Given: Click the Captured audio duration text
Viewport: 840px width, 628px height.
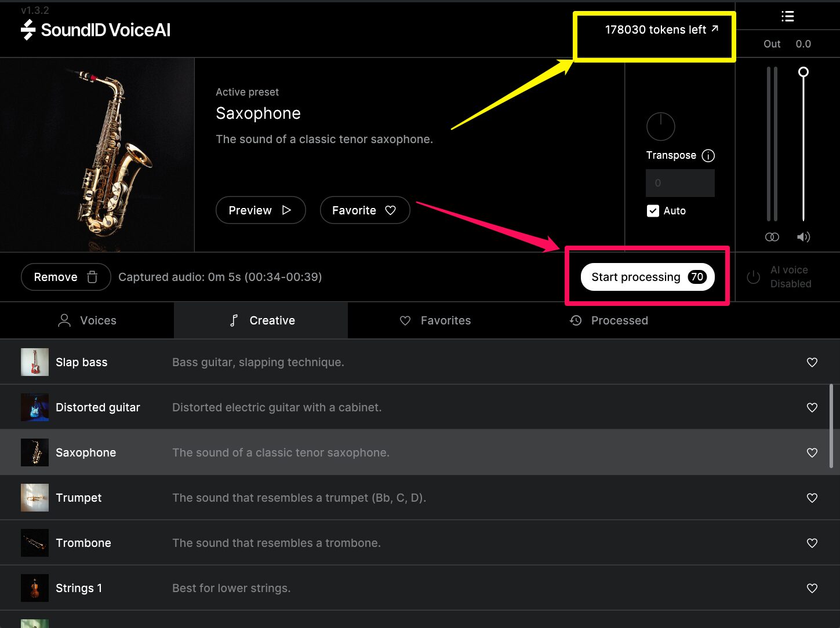Looking at the screenshot, I should click(x=220, y=277).
